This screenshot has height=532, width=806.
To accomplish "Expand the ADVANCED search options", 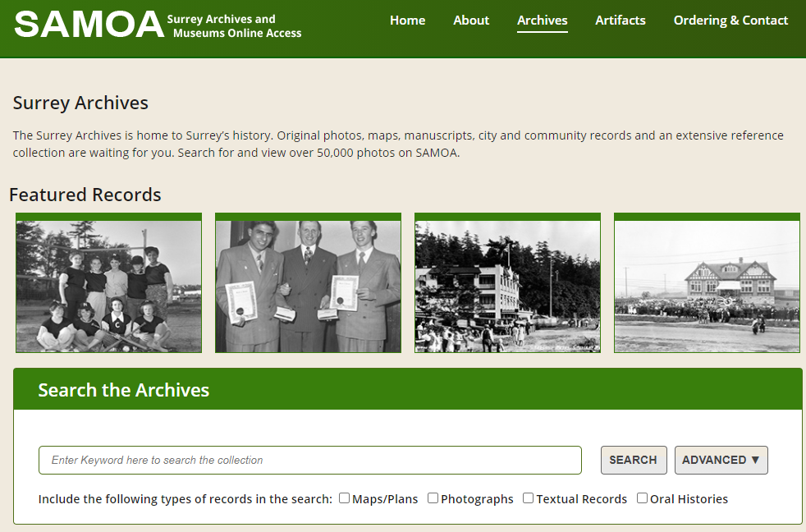I will click(721, 460).
